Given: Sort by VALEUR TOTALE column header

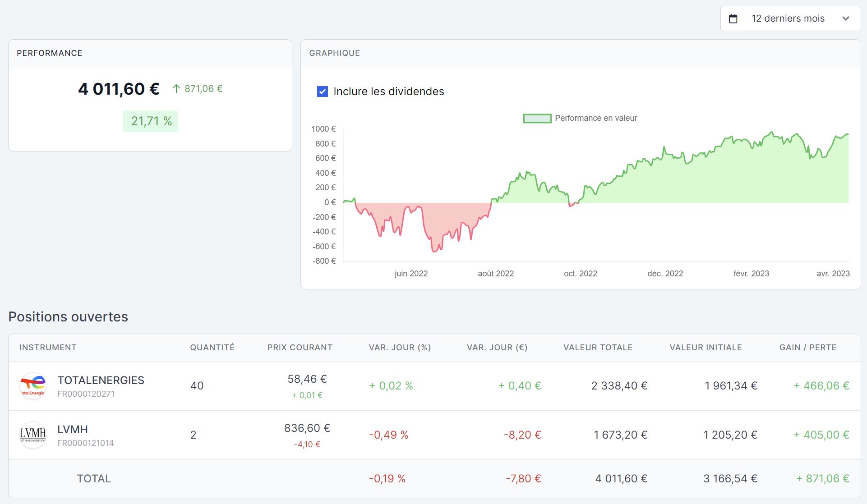Looking at the screenshot, I should coord(598,348).
